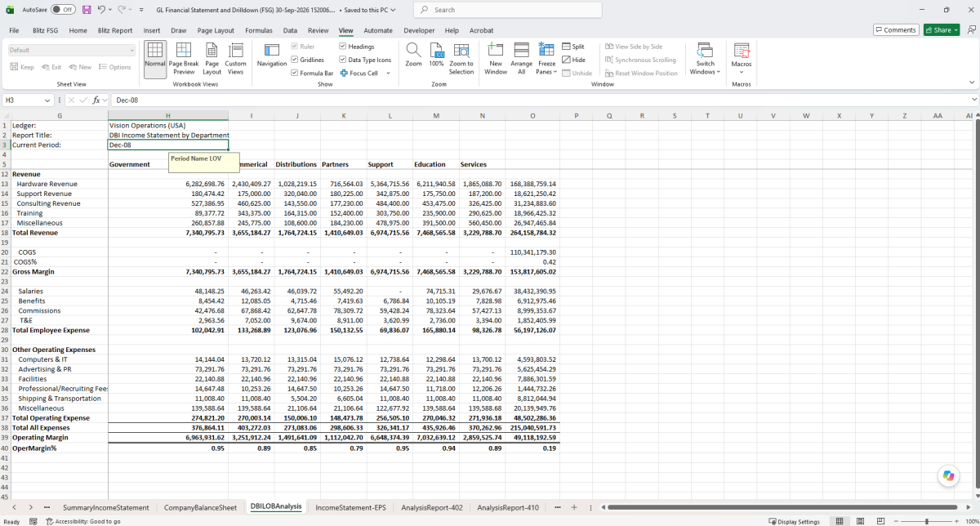The width and height of the screenshot is (980, 526).
Task: Click Hide window button
Action: pos(573,60)
